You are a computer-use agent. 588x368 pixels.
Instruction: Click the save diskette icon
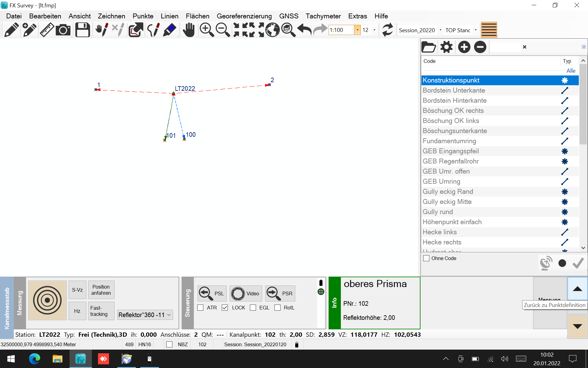pyautogui.click(x=82, y=30)
